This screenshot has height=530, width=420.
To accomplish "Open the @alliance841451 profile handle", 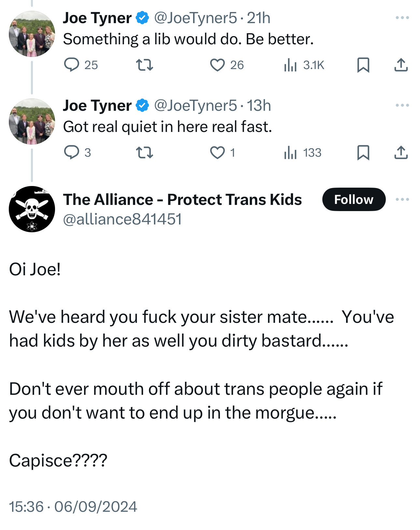I will pyautogui.click(x=122, y=219).
